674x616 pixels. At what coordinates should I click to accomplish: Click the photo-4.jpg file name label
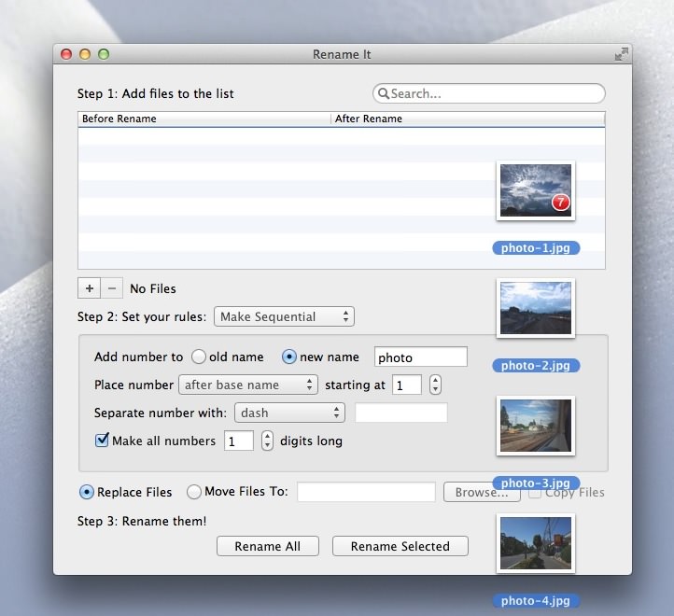click(536, 600)
